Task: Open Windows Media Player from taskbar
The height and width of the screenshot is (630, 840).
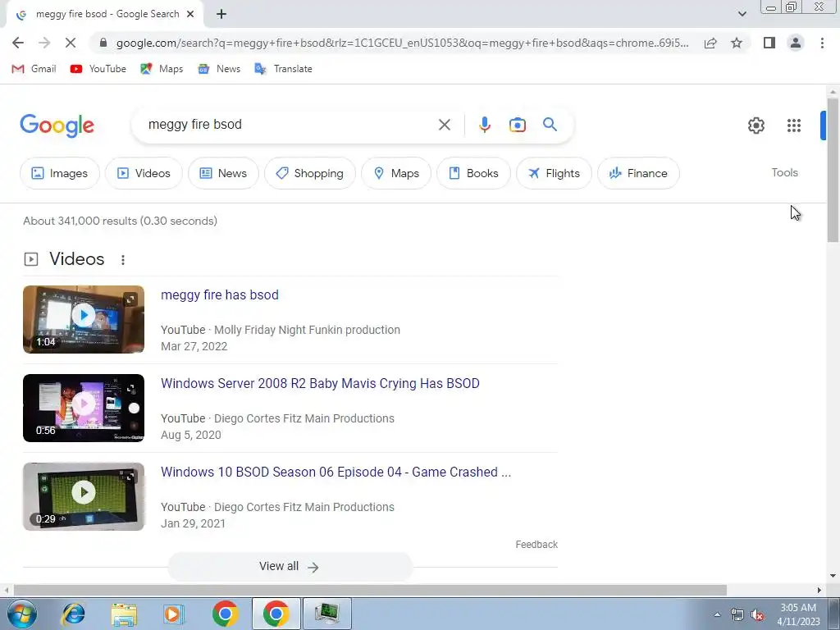Action: pyautogui.click(x=173, y=614)
